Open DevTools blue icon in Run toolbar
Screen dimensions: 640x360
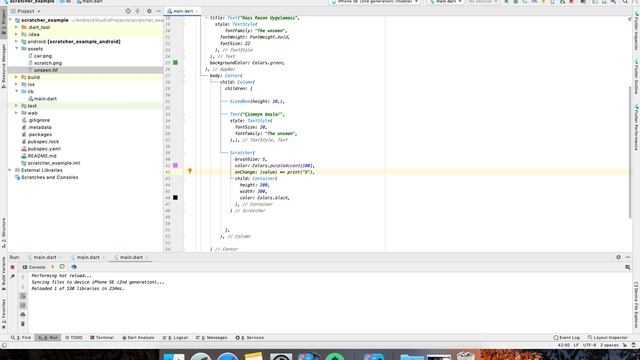pos(74,267)
